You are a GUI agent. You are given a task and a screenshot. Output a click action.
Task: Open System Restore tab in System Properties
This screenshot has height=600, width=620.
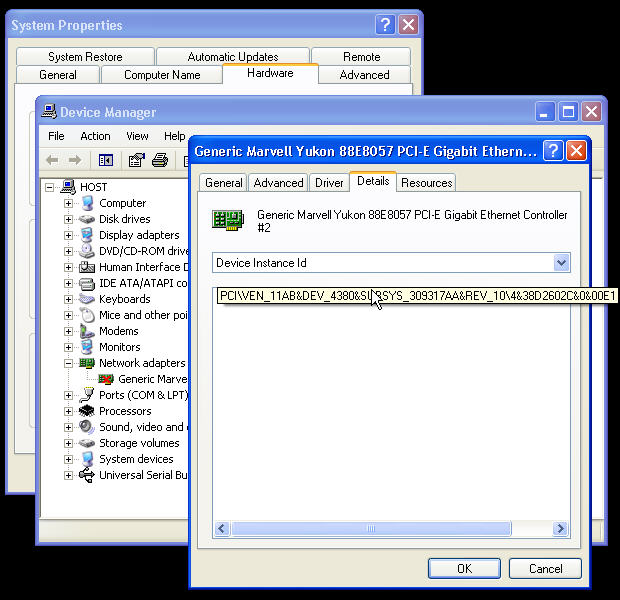click(x=85, y=57)
